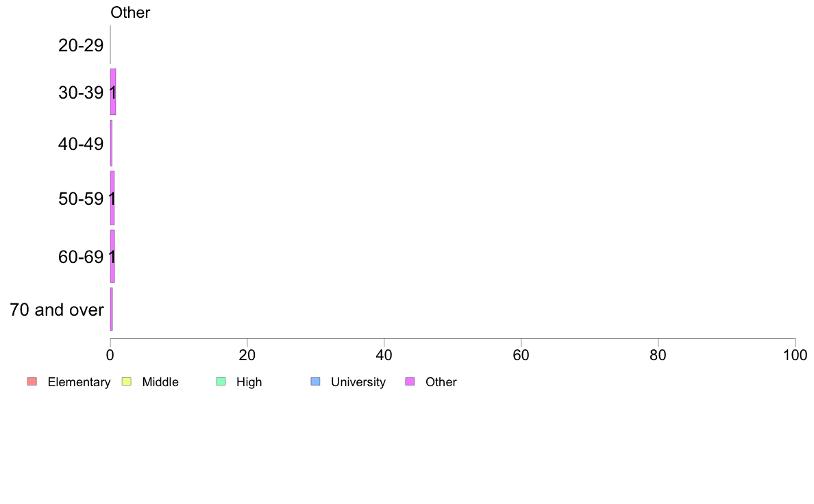Select the University legend label
Viewport: 814px width, 504px height.
tap(358, 382)
